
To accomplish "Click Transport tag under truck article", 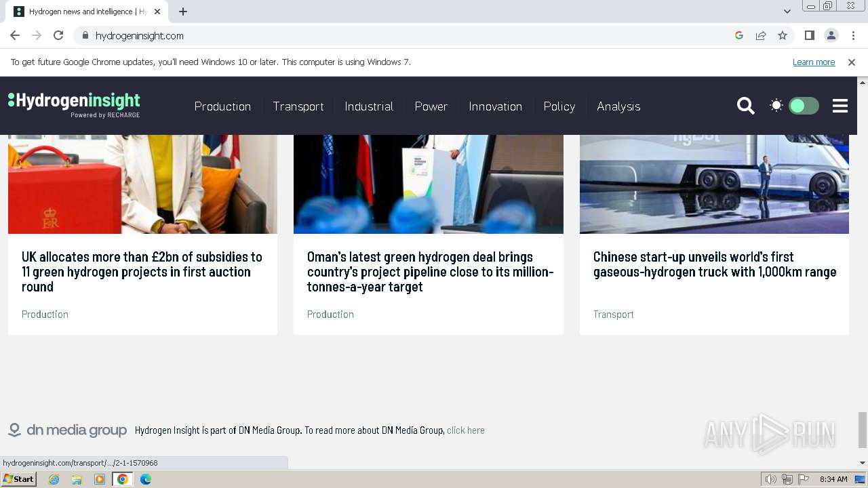I will coord(614,314).
